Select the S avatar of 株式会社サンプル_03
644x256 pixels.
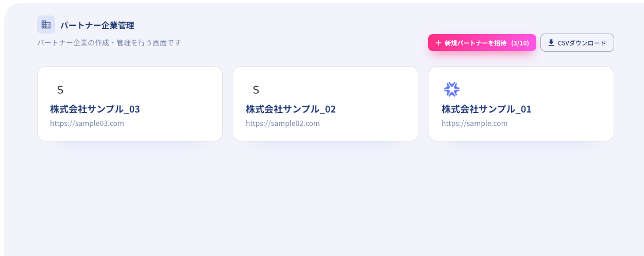[x=60, y=90]
